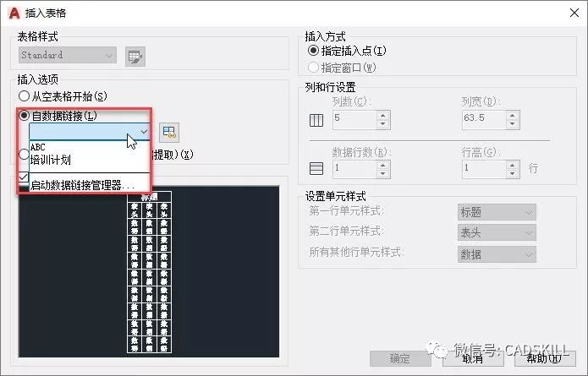Decrease the 数据行数 row count spinner
Image resolution: width=588 pixels, height=376 pixels.
pyautogui.click(x=383, y=174)
